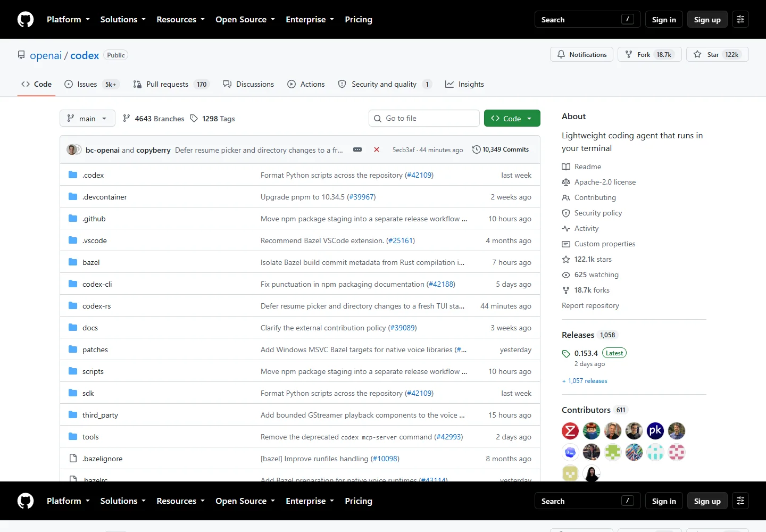
Task: Expand the Platform menu in the top header
Action: (x=68, y=20)
